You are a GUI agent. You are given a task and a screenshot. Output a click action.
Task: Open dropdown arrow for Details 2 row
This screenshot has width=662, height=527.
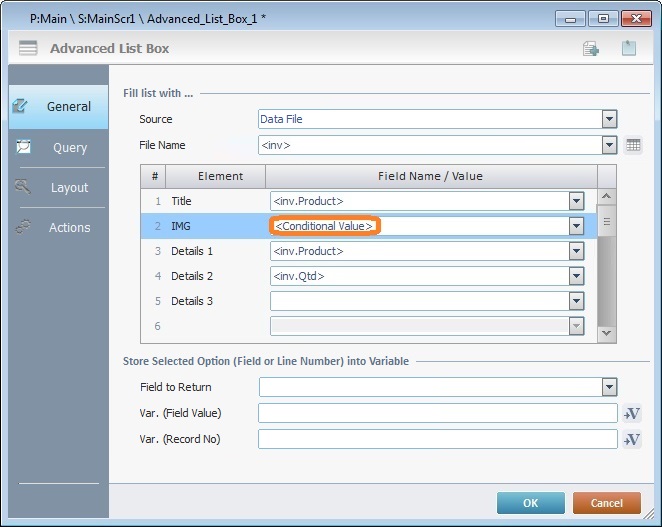point(576,276)
